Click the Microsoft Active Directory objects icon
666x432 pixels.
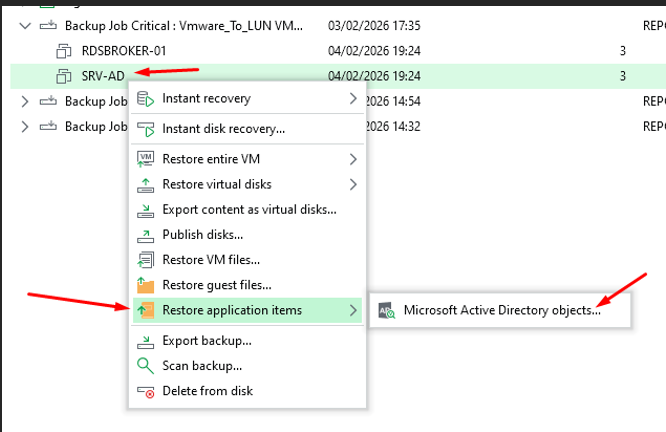387,311
